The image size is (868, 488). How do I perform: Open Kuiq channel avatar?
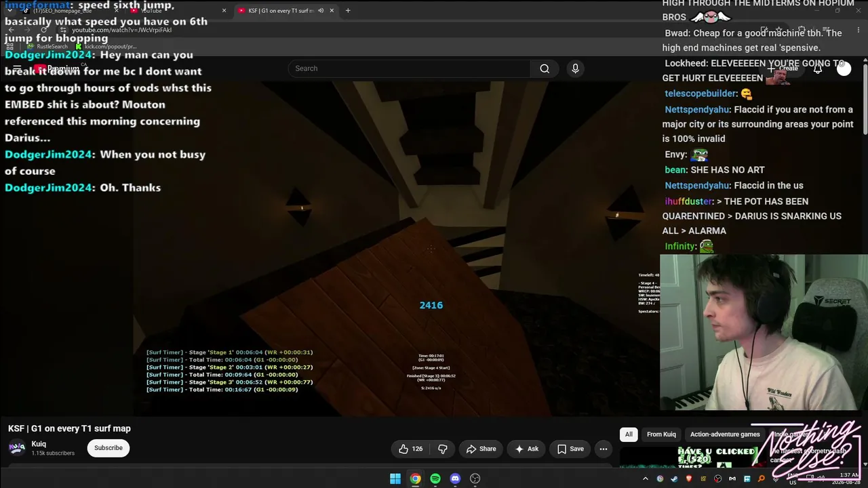coord(17,448)
